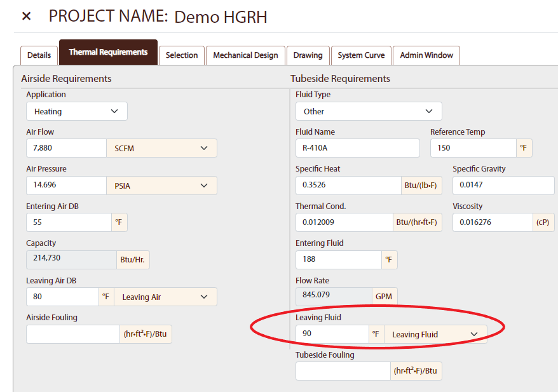The height and width of the screenshot is (392, 558).
Task: Open the Air Flow SCFM unit dropdown
Action: pyautogui.click(x=161, y=148)
